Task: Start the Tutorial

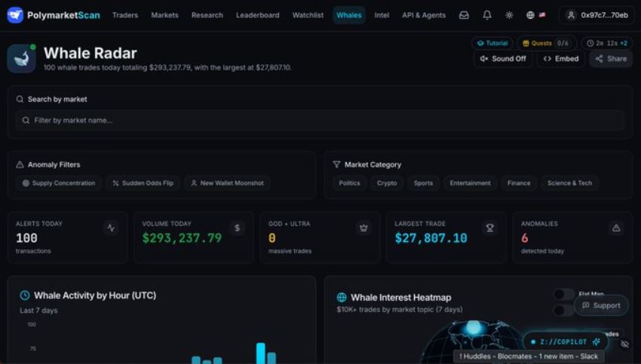Action: point(492,43)
